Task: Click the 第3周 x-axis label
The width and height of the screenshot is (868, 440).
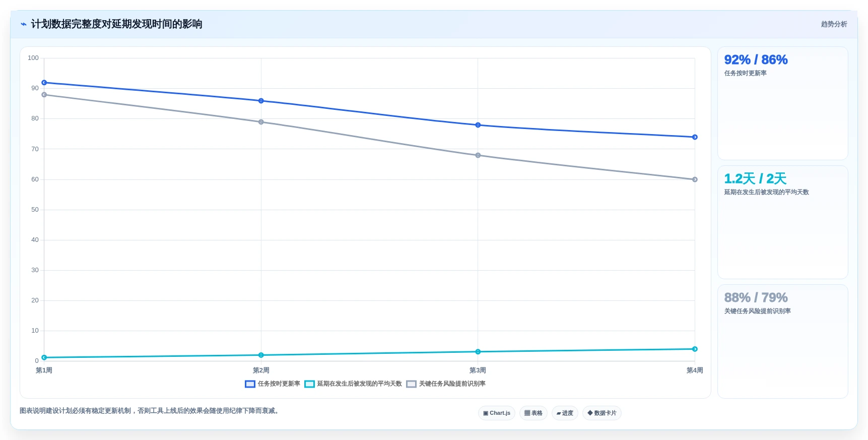Action: 478,370
